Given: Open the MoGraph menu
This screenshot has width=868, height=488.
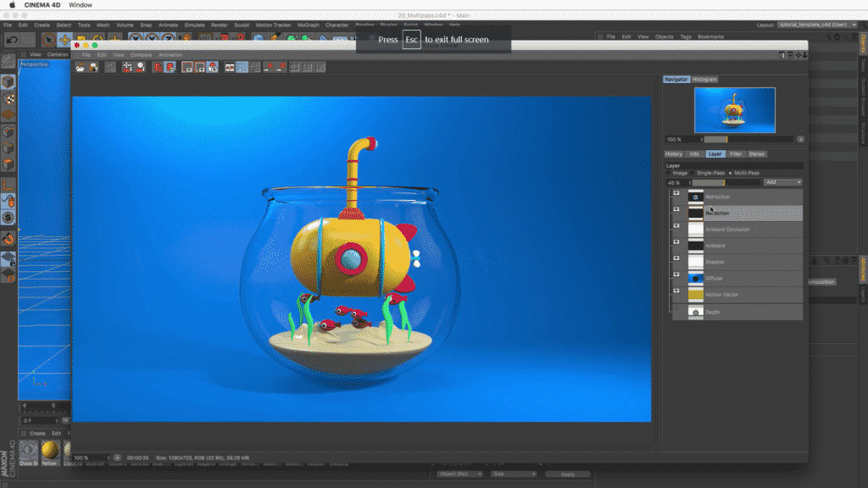Looking at the screenshot, I should [308, 25].
